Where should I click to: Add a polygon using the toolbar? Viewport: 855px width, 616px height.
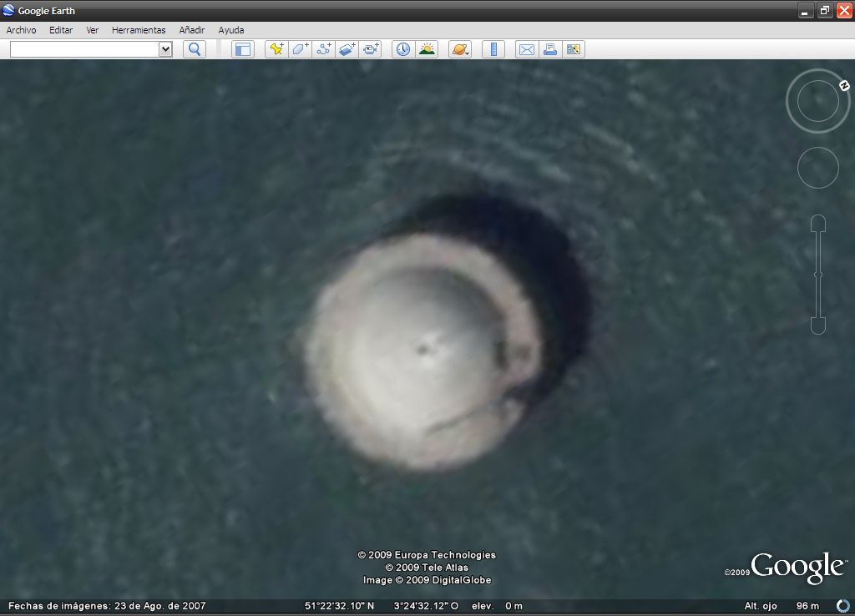click(x=300, y=49)
